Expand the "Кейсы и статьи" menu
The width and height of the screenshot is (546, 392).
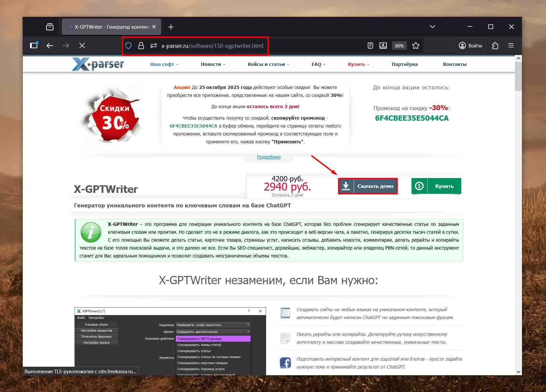pos(268,64)
